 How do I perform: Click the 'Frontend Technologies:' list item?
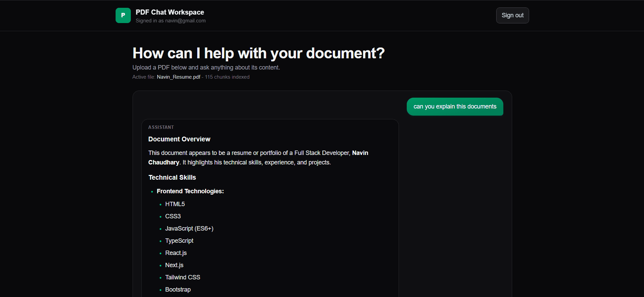190,191
